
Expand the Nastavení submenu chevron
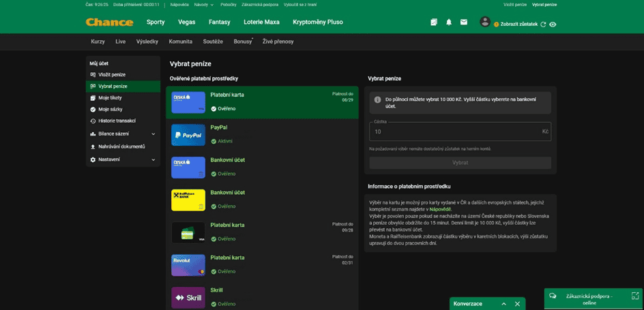click(x=153, y=159)
